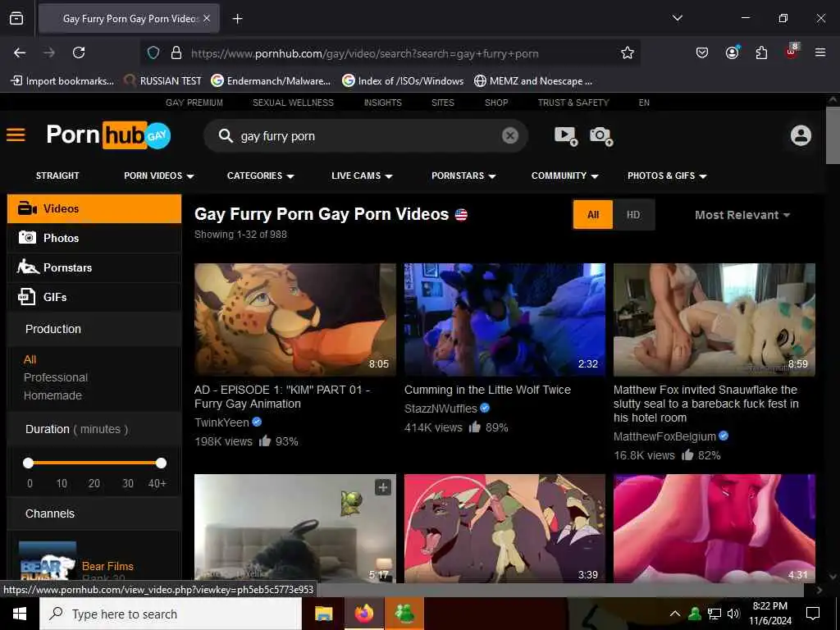
Task: Expand the COMMUNITY menu
Action: pos(564,176)
